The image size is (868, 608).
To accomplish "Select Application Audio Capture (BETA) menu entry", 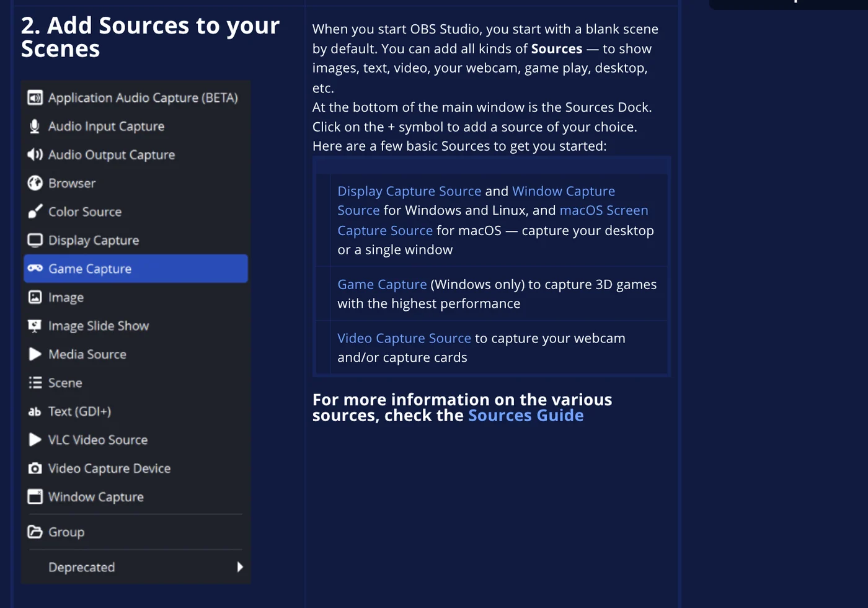I will tap(136, 97).
